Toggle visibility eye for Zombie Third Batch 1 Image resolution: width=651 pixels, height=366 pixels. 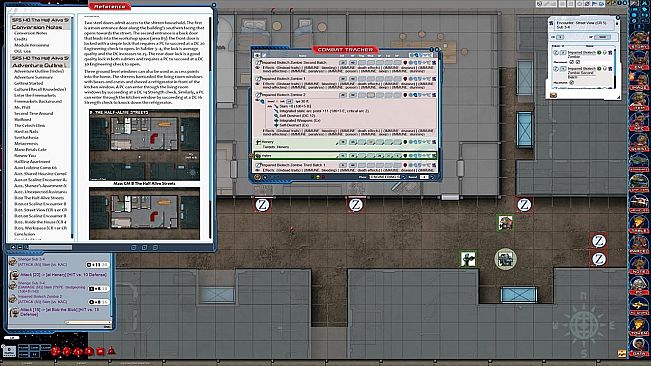(x=257, y=170)
